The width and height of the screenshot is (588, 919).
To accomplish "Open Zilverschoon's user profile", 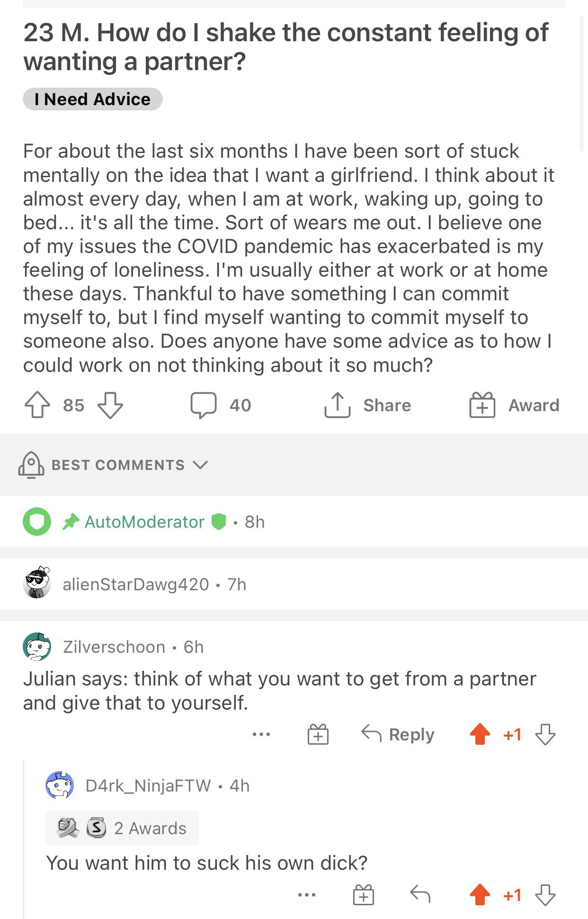I will (x=114, y=647).
